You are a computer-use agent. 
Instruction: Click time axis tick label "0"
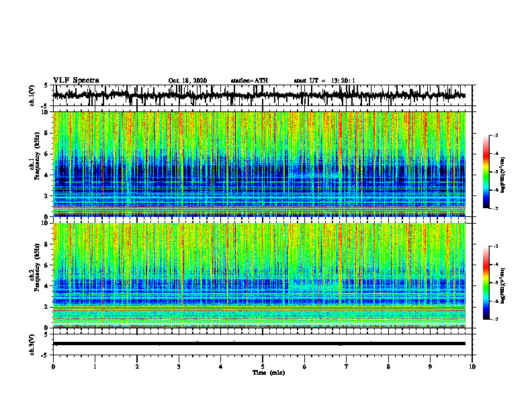[x=53, y=367]
